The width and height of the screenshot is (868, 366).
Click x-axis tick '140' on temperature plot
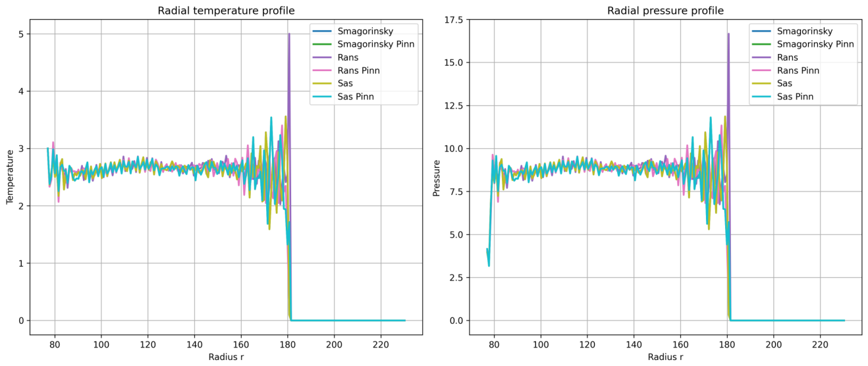click(x=194, y=344)
